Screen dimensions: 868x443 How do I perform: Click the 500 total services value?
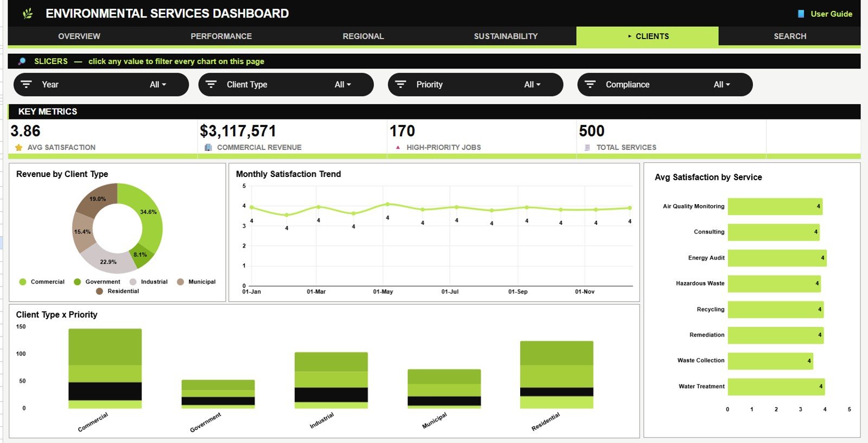[x=591, y=131]
